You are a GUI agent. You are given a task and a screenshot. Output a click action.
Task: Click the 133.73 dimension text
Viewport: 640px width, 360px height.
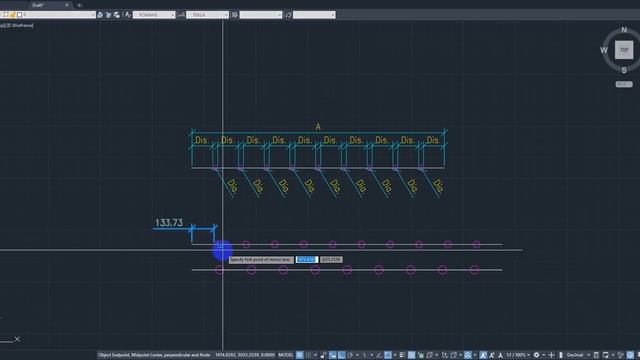[169, 222]
